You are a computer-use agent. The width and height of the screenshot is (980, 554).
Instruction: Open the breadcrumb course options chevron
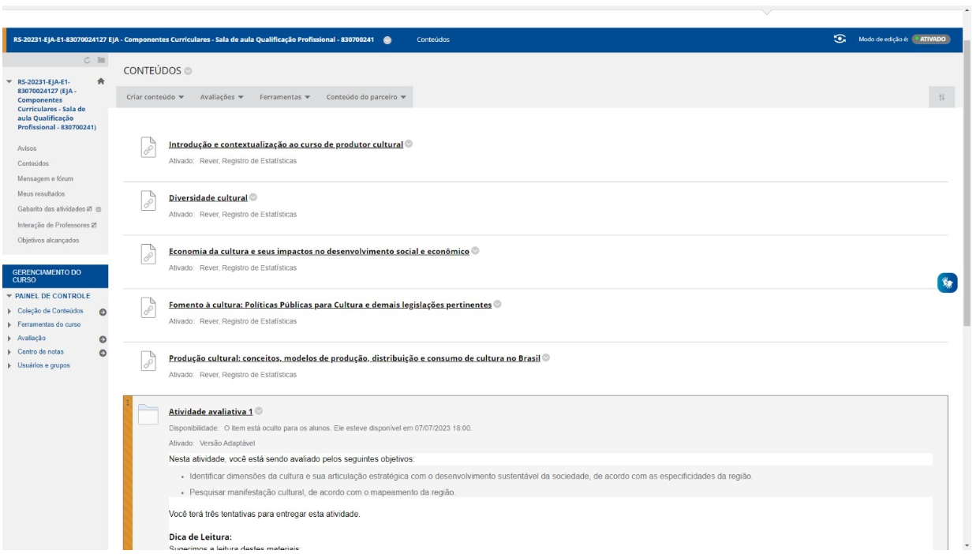coord(387,40)
